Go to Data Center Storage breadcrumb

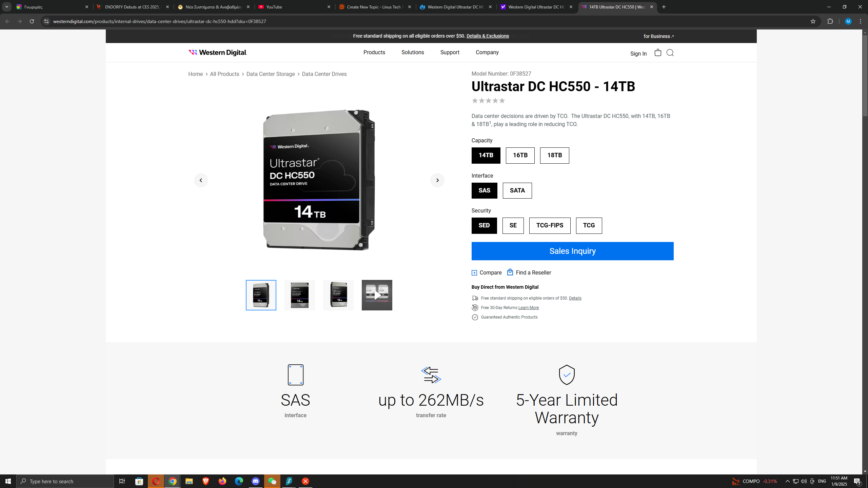[x=271, y=74]
